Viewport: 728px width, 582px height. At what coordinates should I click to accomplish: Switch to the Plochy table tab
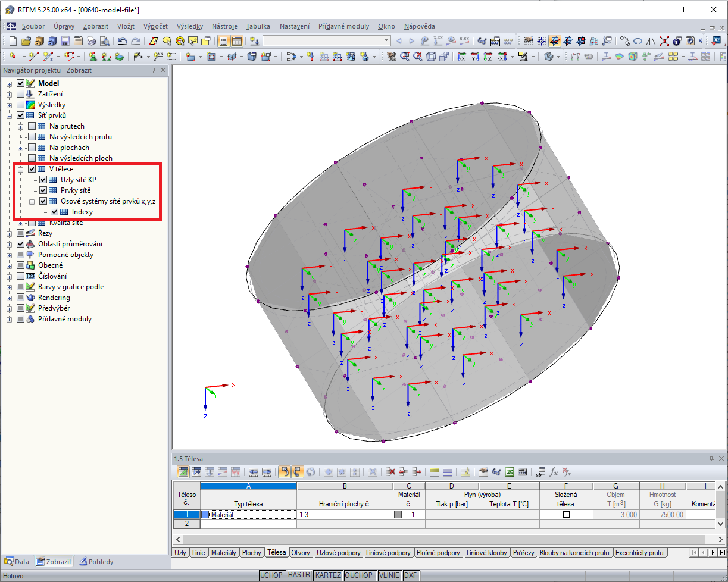(252, 553)
